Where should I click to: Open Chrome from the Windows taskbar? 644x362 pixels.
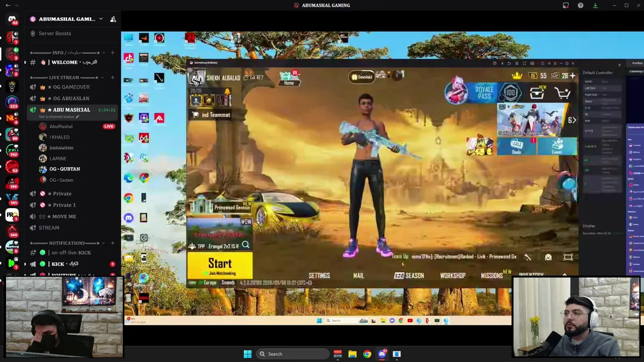pos(367,354)
